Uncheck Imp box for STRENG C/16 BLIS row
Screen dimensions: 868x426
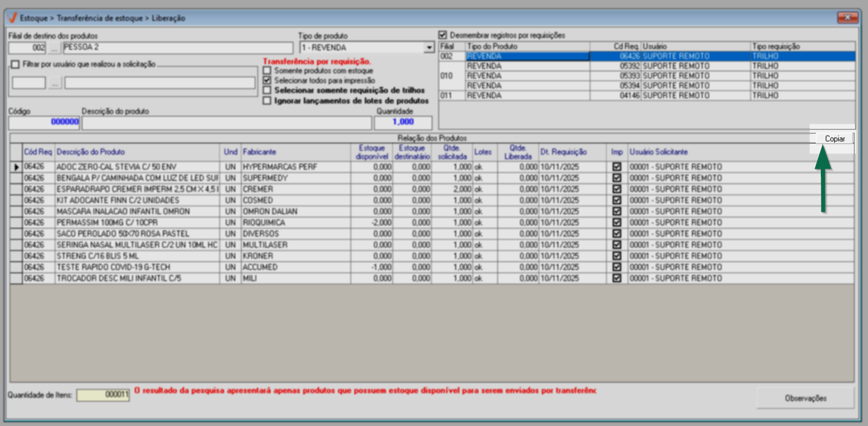click(617, 256)
